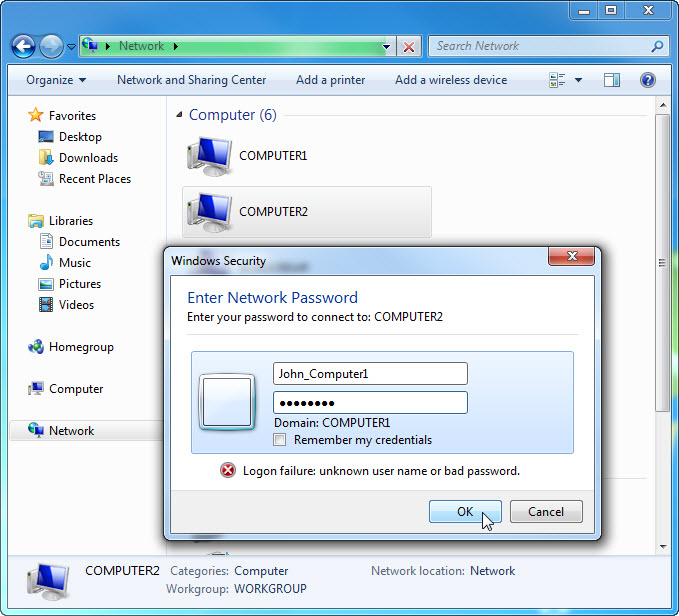This screenshot has width=679, height=616.
Task: Click the Homegroup spheres icon
Action: click(x=36, y=347)
